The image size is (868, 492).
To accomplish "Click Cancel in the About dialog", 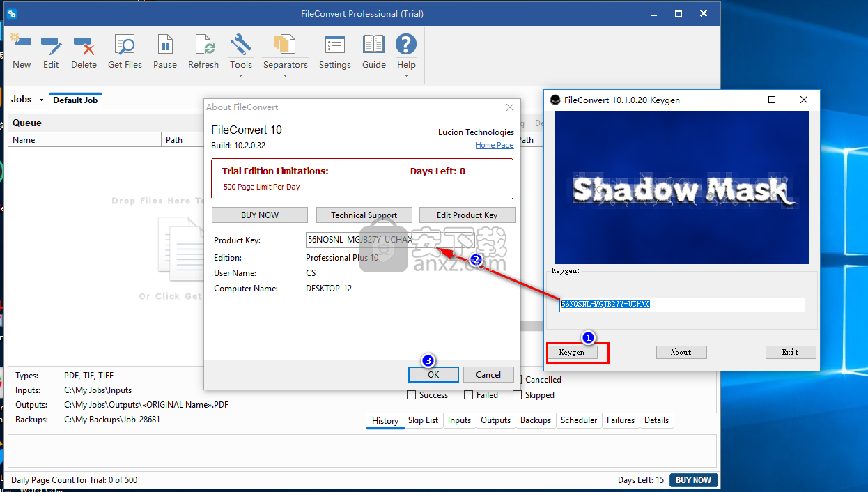I will pyautogui.click(x=488, y=374).
